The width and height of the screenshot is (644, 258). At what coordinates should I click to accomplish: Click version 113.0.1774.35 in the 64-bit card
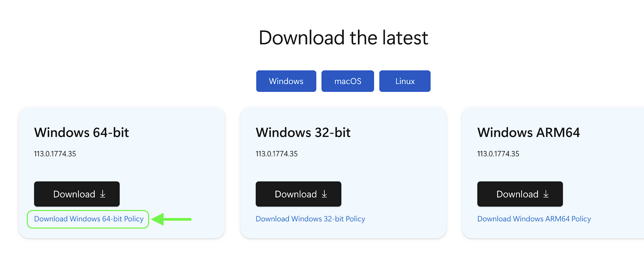tap(55, 154)
